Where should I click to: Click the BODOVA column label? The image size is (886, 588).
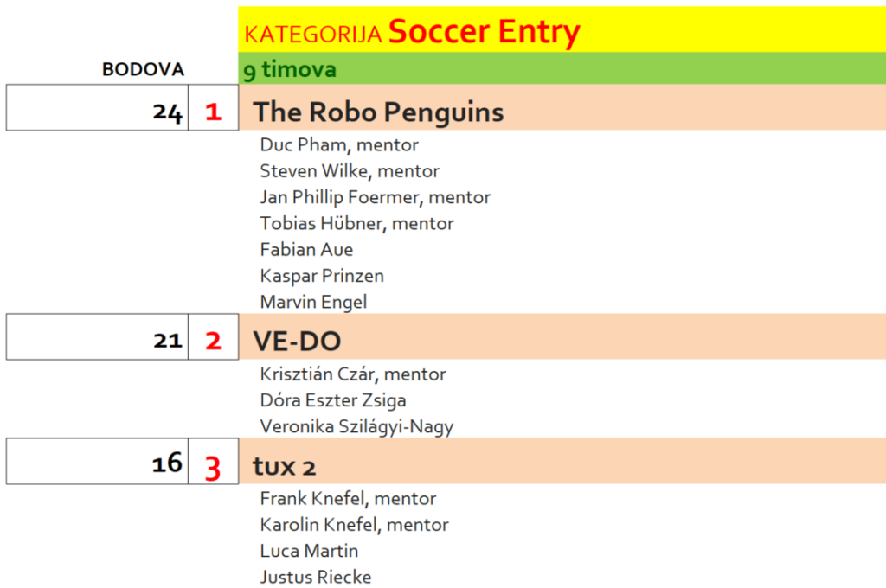[x=143, y=70]
